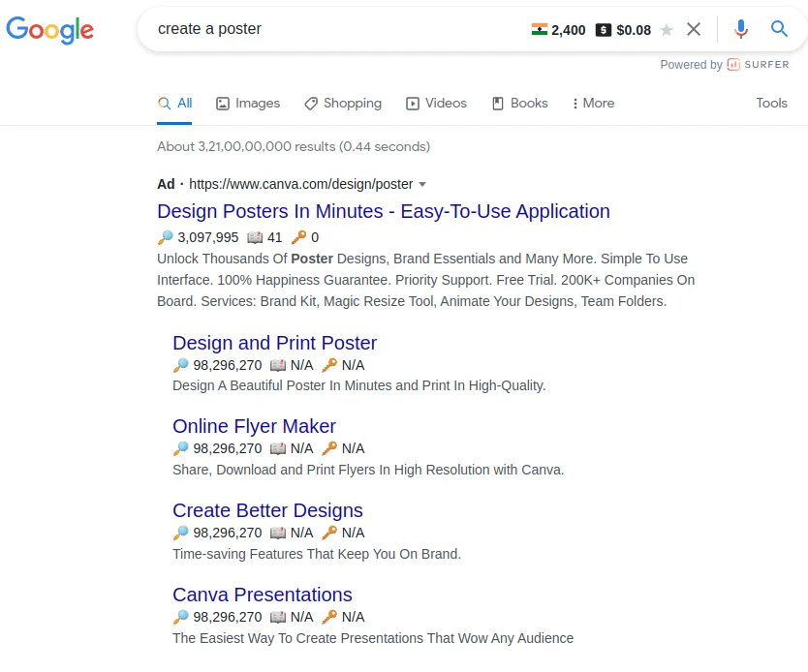This screenshot has width=808, height=672.
Task: Clear the search box with the X
Action: tap(694, 29)
